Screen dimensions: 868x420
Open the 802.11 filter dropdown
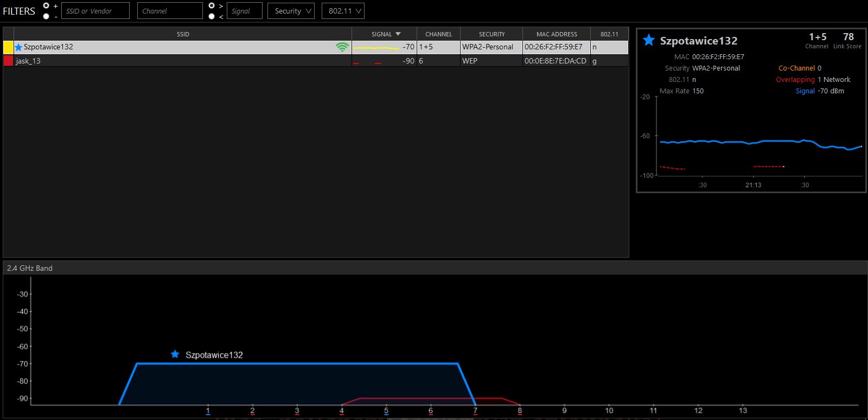(343, 11)
